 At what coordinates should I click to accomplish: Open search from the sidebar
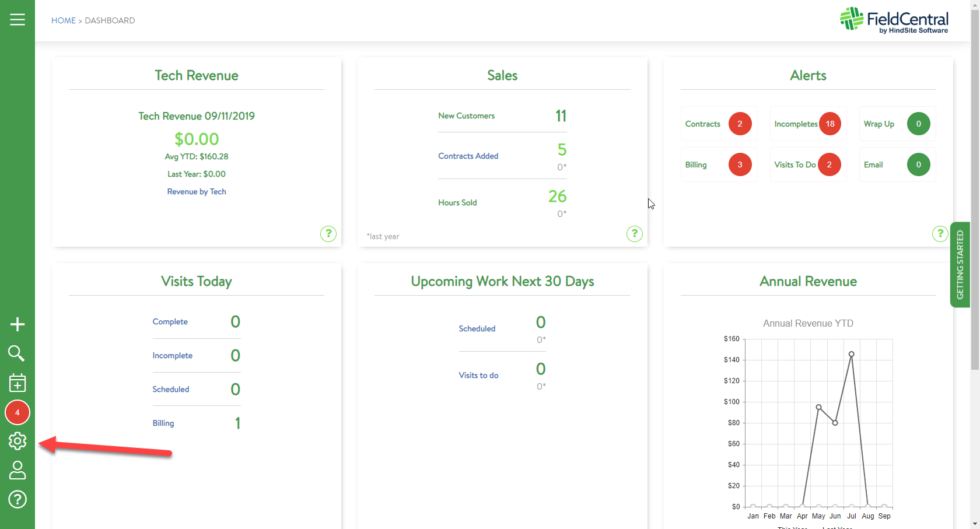[x=17, y=353]
